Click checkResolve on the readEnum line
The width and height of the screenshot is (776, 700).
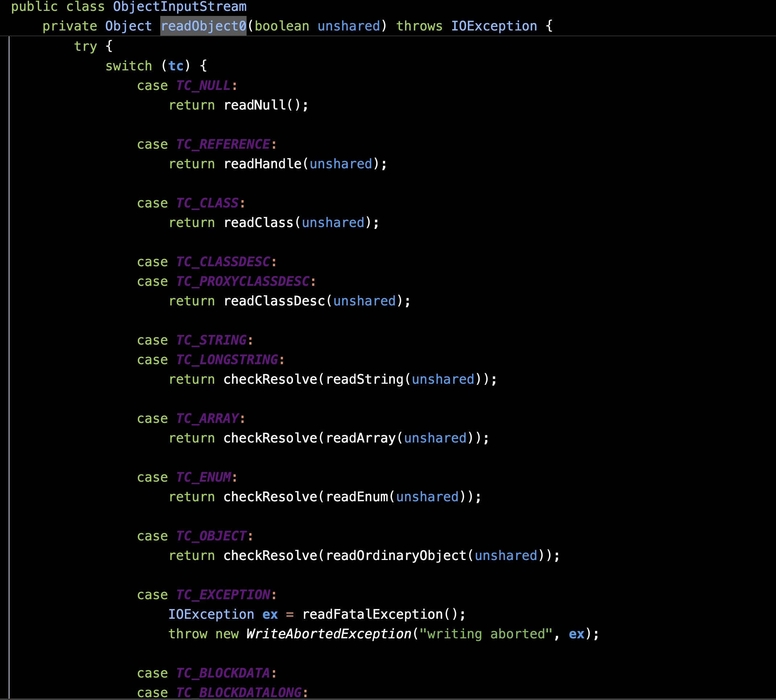coord(271,497)
